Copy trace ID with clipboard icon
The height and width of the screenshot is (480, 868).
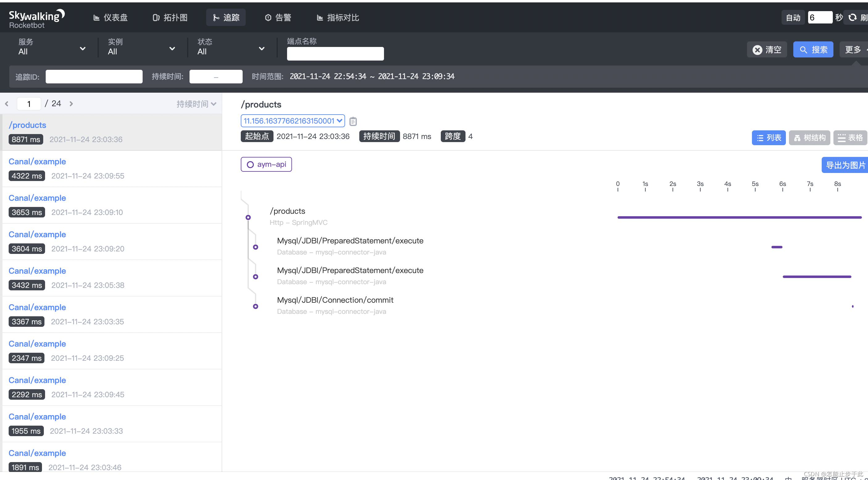[x=353, y=121]
